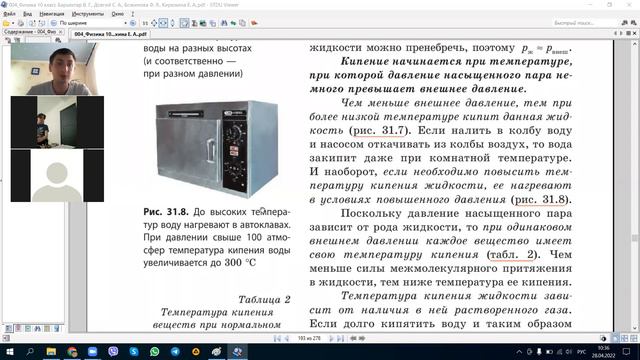640x360 pixels.
Task: Open the Windows Start menu
Action: pyautogui.click(x=9, y=351)
